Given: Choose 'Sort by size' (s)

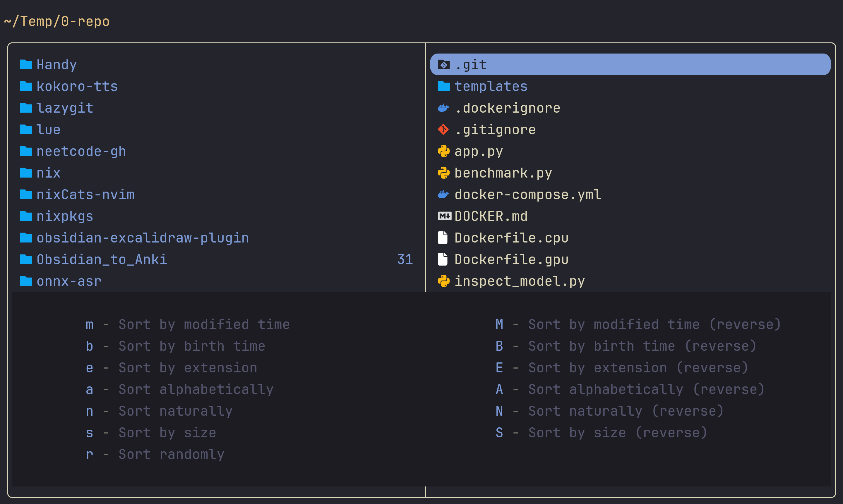Looking at the screenshot, I should (151, 433).
